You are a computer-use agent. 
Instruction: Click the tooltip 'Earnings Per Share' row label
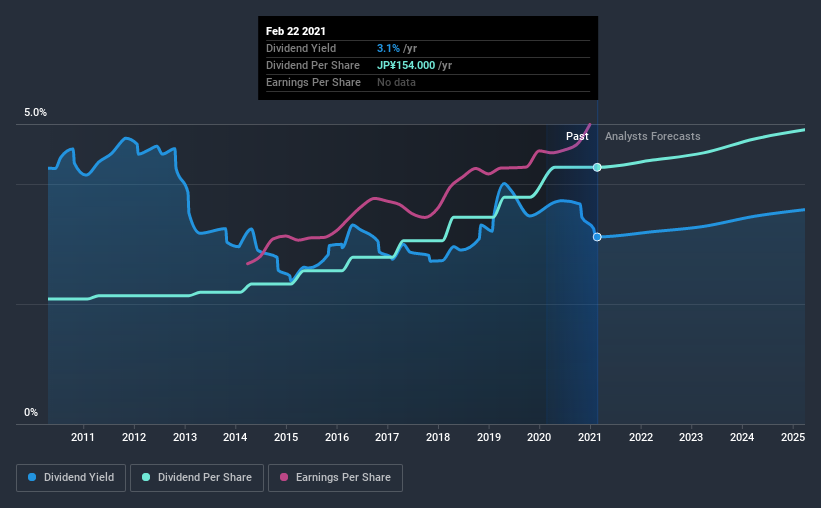click(x=313, y=82)
